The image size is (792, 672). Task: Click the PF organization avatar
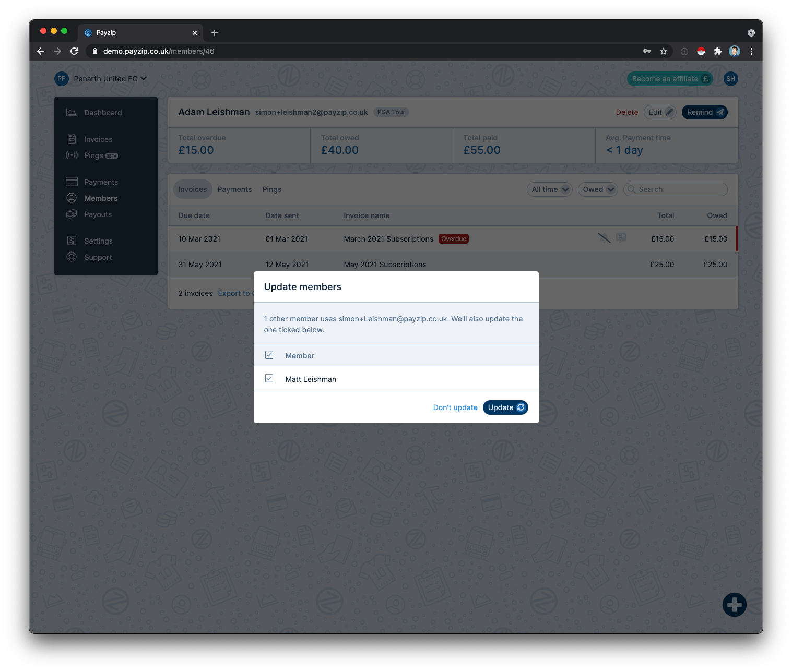coord(62,79)
